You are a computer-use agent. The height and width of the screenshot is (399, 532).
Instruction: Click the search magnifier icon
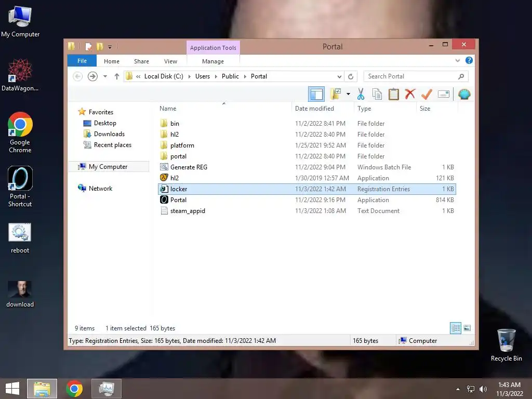coord(461,76)
